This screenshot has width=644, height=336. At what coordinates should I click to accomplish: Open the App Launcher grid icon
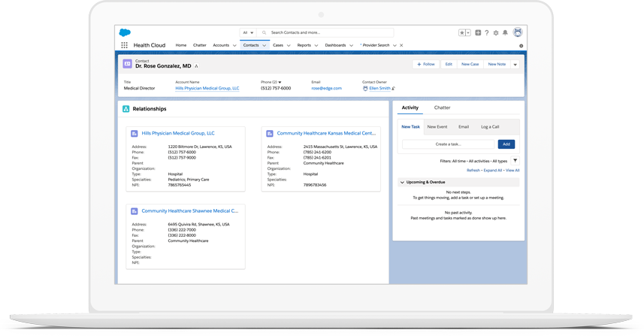point(124,45)
